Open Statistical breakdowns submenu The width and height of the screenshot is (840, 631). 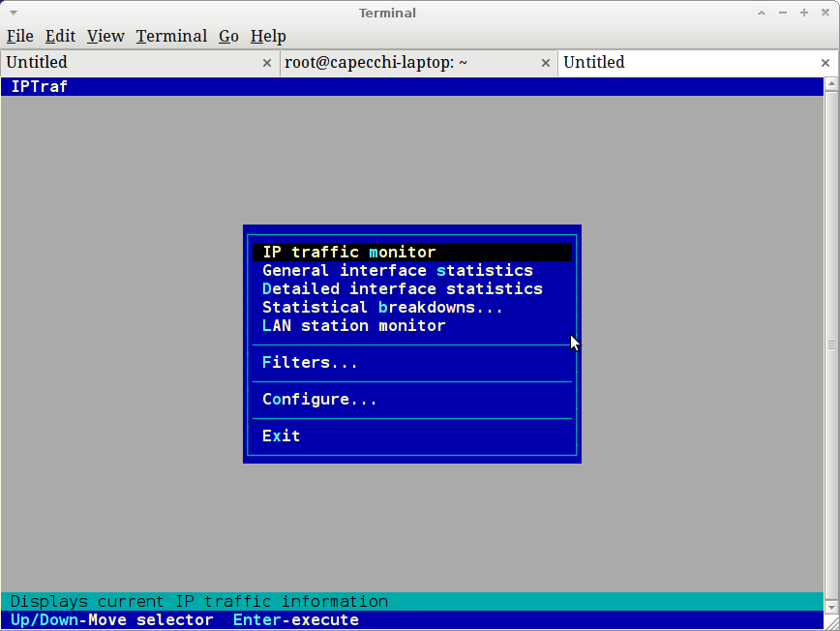tap(412, 308)
